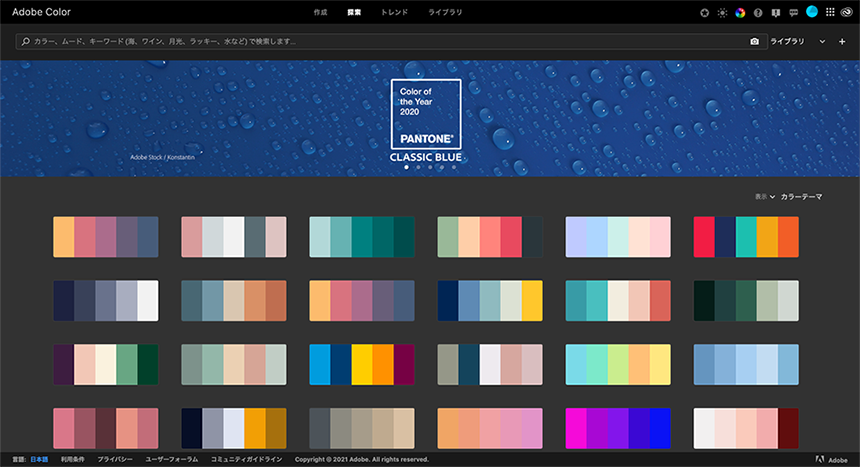Click the Adobe Stock / Konstantin credit
Screen dimensions: 860x467
point(162,157)
